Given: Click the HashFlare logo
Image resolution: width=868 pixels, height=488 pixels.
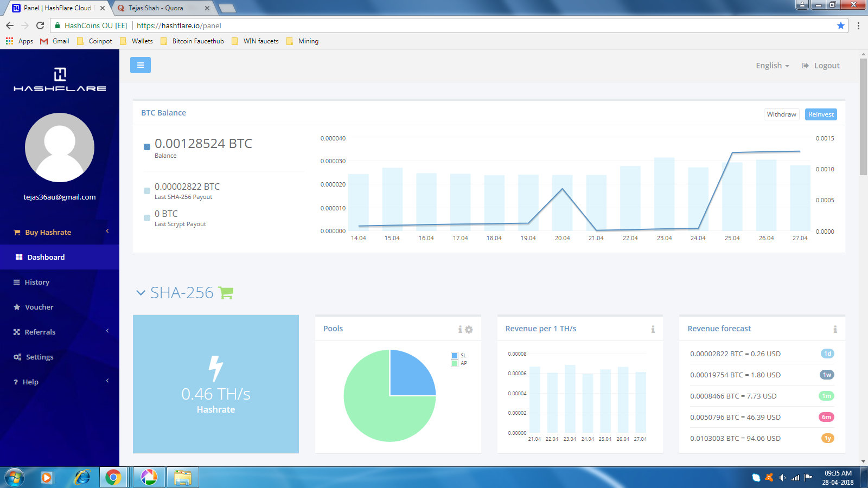Looking at the screenshot, I should (60, 79).
